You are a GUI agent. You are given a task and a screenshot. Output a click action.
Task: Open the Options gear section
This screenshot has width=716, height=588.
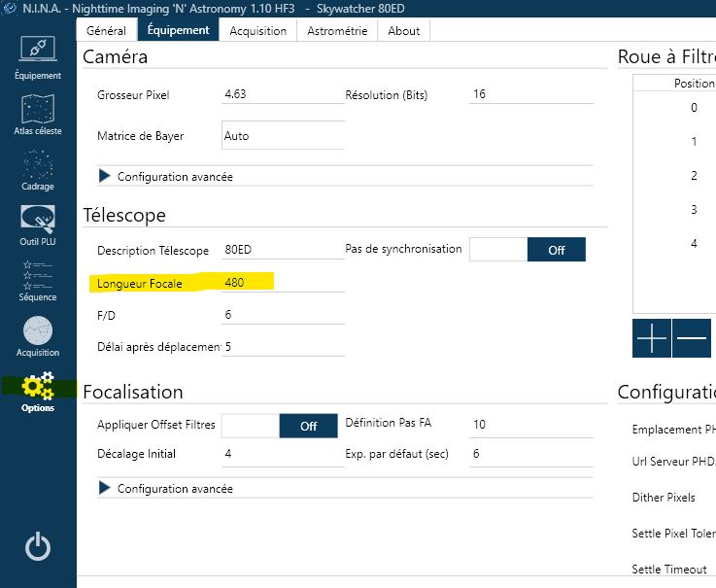click(x=38, y=392)
